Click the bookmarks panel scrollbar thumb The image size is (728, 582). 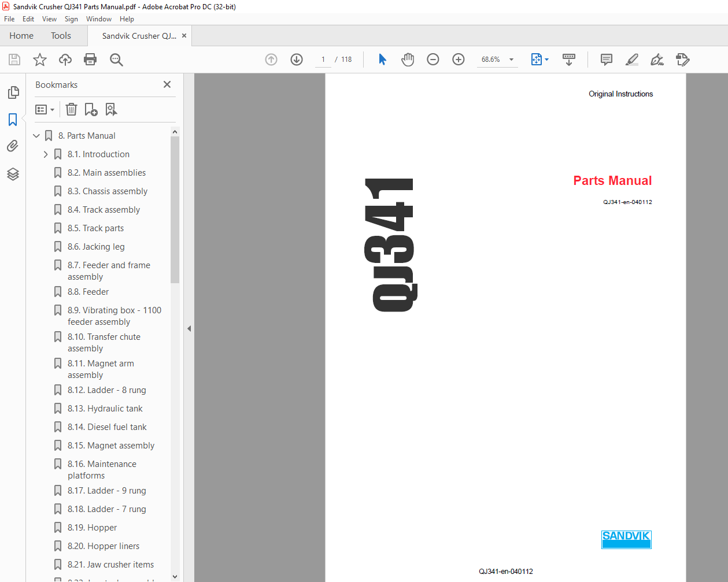175,210
